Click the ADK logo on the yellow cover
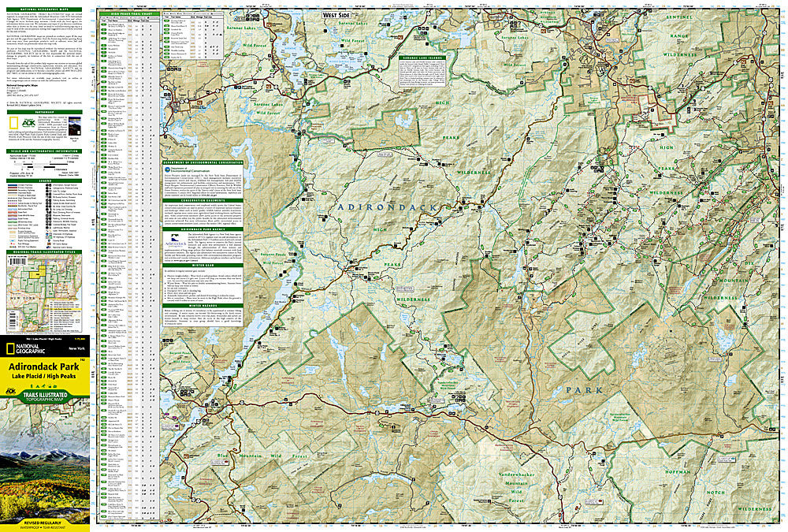 tap(10, 391)
